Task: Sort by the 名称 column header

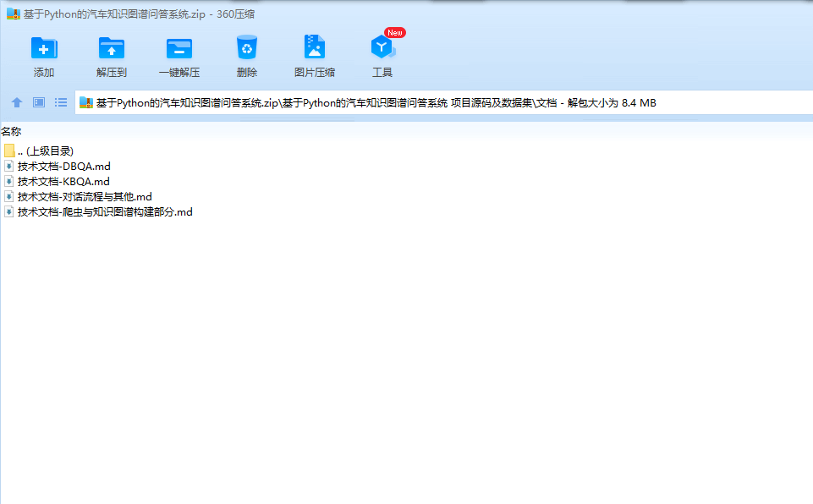Action: coord(11,132)
